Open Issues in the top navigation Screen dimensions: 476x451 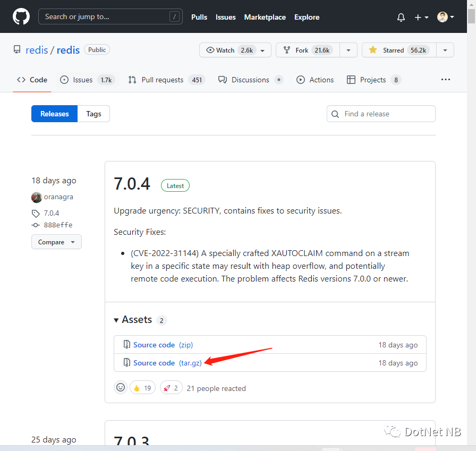226,18
